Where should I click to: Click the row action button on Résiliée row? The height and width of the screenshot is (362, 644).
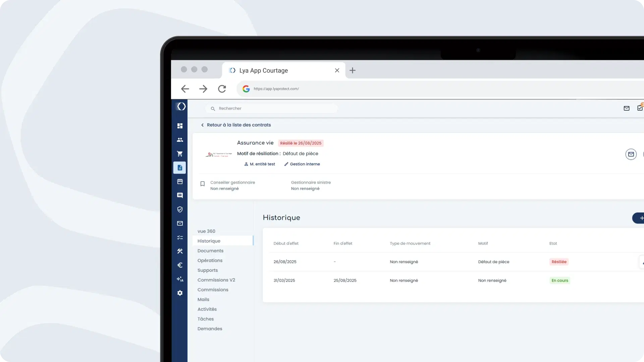[x=642, y=262]
